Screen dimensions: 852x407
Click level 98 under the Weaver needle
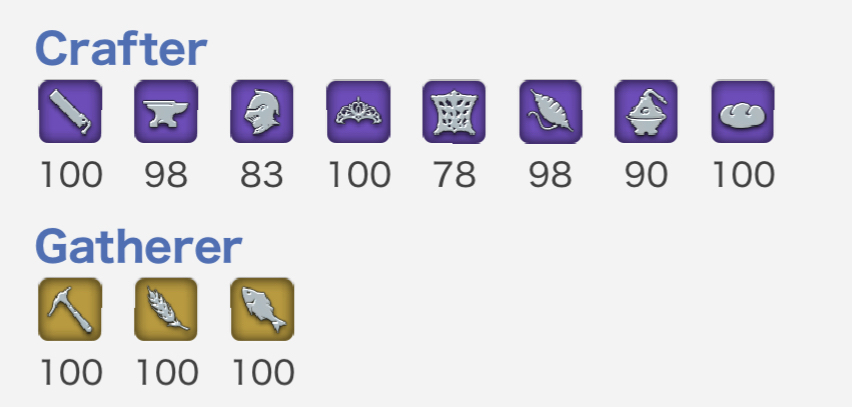click(550, 175)
